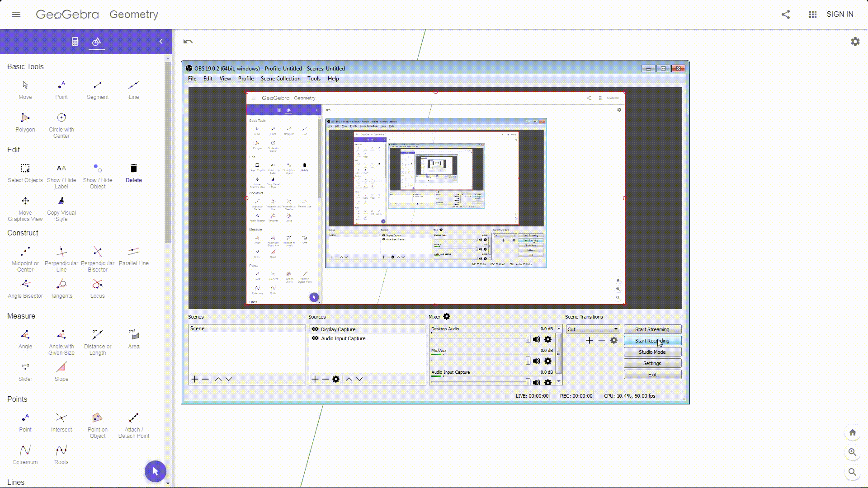Collapse the tools panel with chevron
This screenshot has width=868, height=488.
coord(161,42)
